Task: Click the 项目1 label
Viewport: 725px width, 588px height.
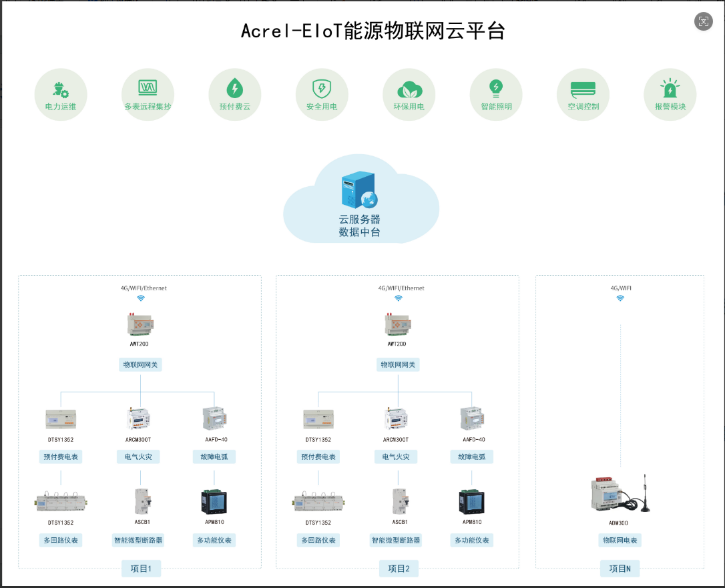Action: (x=141, y=569)
